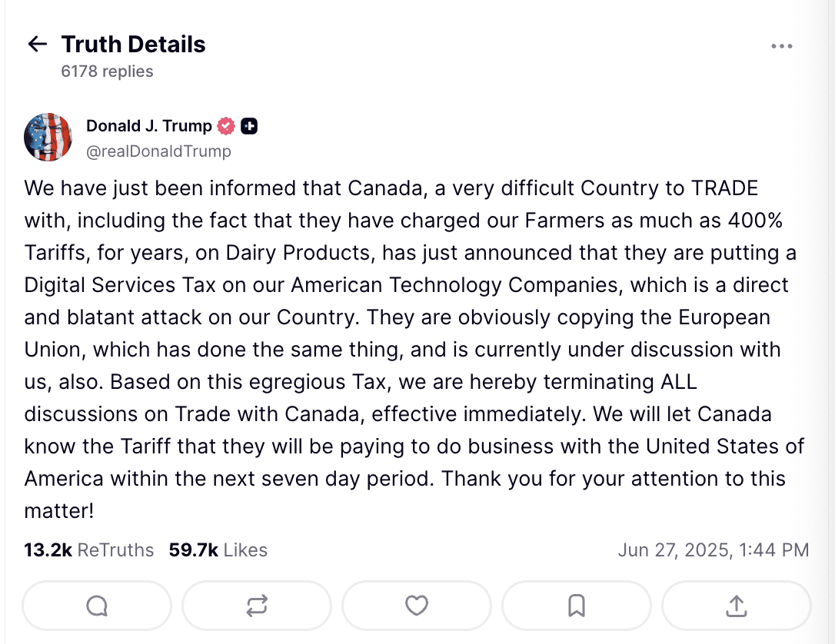Screen dimensions: 835x644
Task: Go back using the left arrow
Action: click(x=37, y=45)
